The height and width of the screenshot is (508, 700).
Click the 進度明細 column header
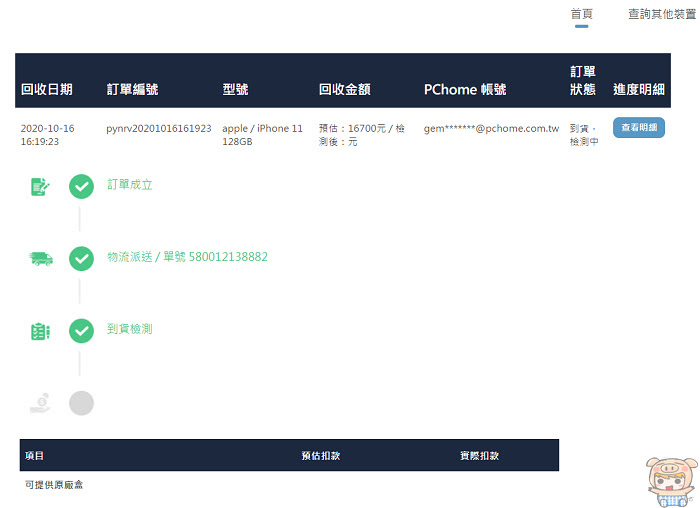click(x=639, y=90)
